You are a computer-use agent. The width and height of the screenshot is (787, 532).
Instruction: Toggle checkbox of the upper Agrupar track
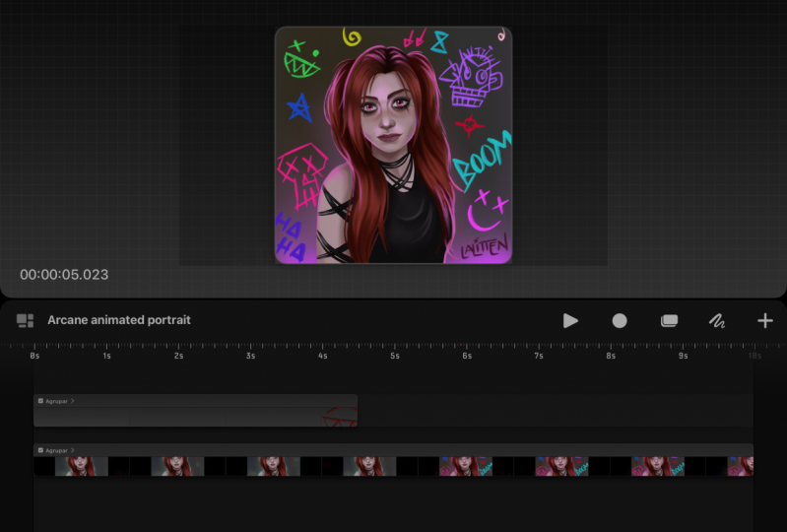40,401
